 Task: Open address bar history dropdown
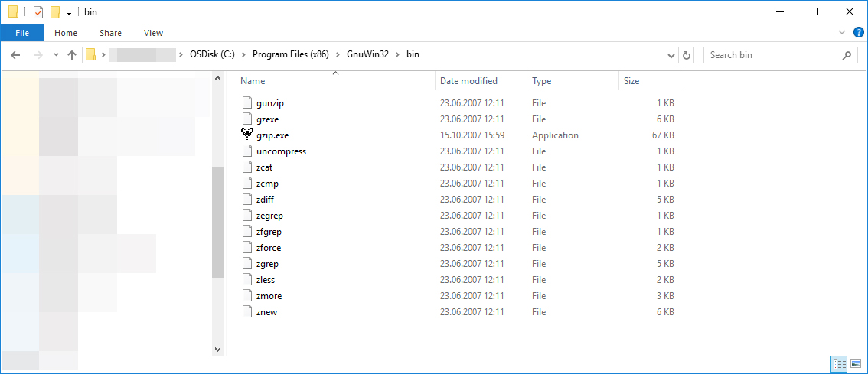(671, 55)
